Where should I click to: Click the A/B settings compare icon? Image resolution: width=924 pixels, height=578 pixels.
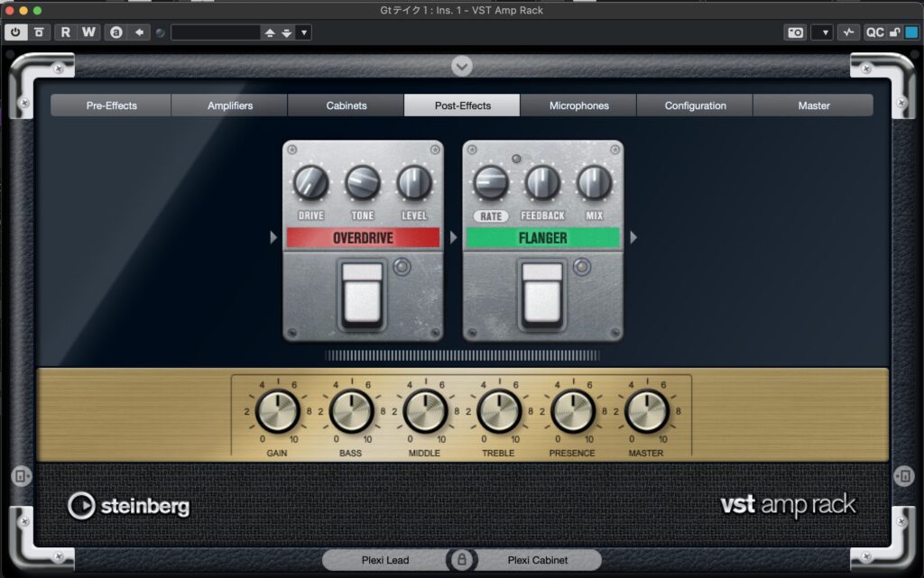pyautogui.click(x=115, y=32)
